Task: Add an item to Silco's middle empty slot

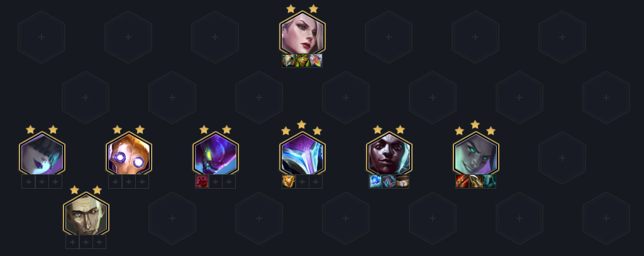Action: [86, 242]
